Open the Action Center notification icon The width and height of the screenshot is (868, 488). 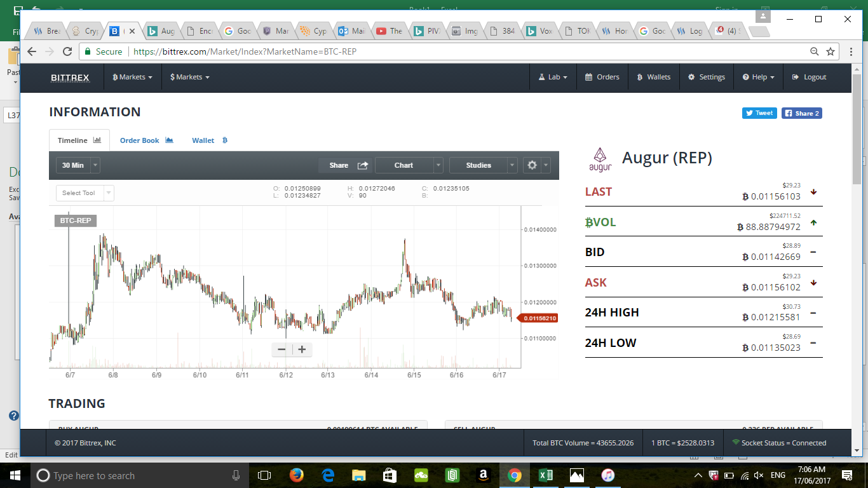coord(846,475)
